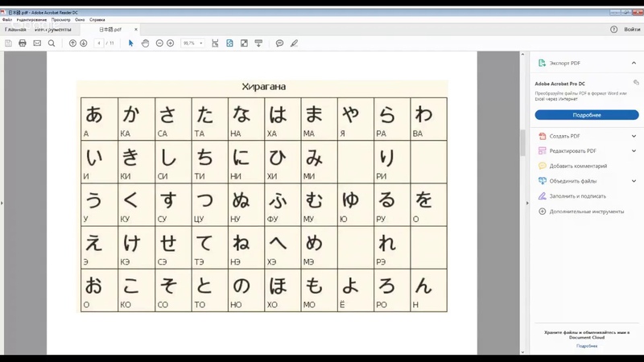Activate the selection arrow tool

[x=131, y=43]
